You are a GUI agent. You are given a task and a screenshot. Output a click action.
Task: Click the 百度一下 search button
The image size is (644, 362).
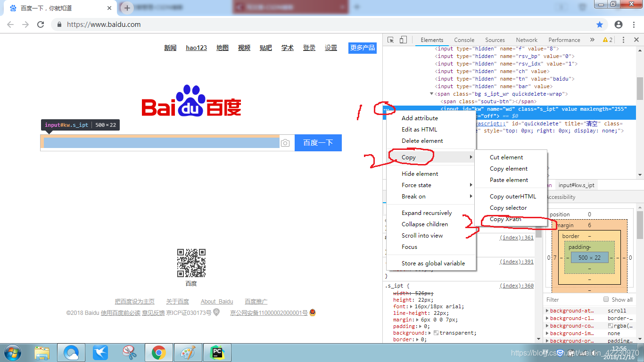(318, 143)
